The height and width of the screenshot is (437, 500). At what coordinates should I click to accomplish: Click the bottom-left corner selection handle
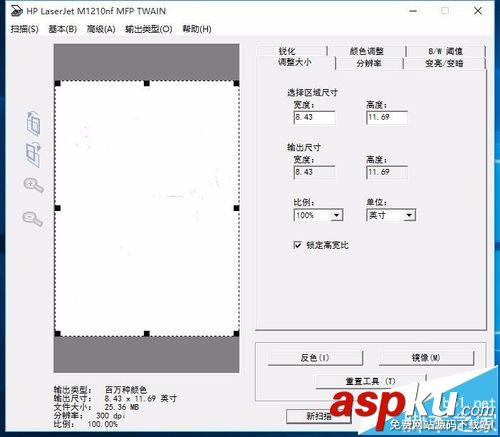coord(57,333)
